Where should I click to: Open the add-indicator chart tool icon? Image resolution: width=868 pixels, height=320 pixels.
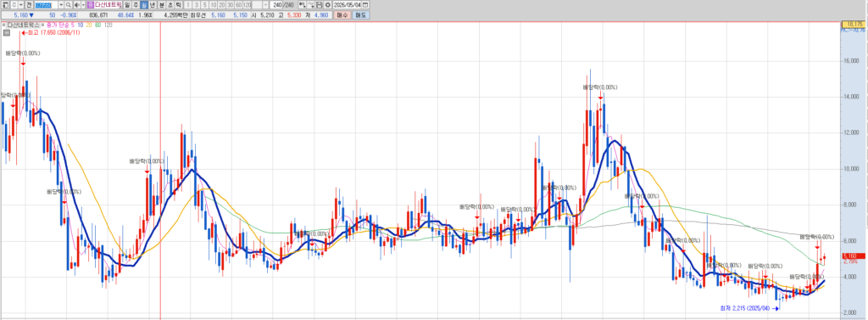click(x=303, y=5)
